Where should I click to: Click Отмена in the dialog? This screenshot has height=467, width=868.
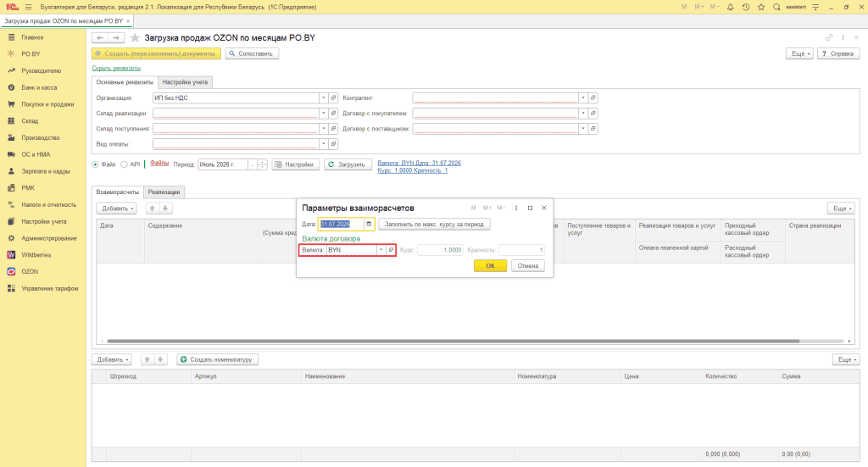[527, 265]
